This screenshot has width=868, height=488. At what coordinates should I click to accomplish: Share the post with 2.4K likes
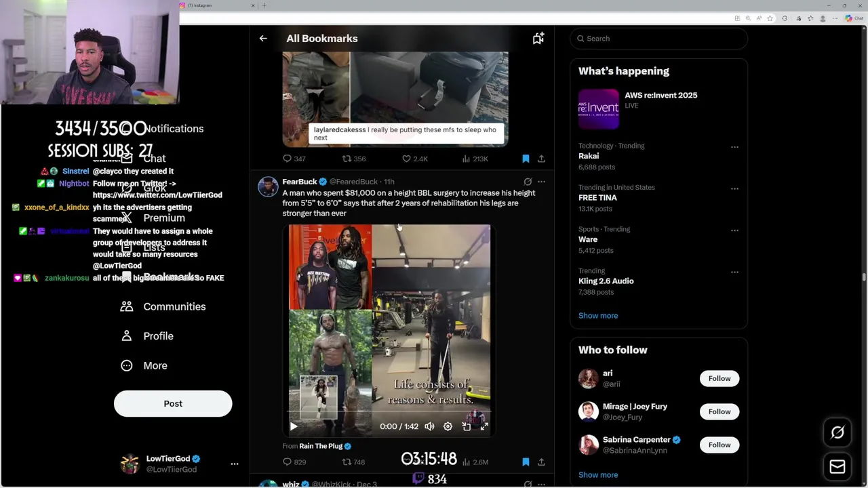(541, 159)
